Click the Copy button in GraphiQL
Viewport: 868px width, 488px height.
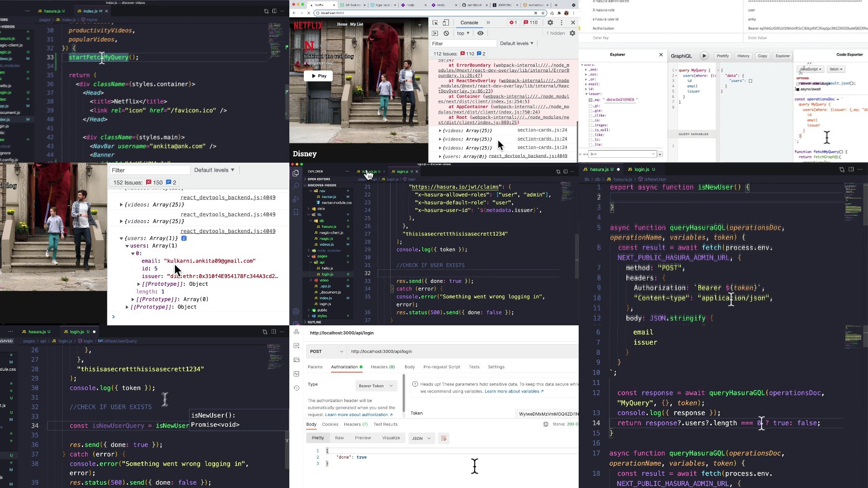point(762,56)
